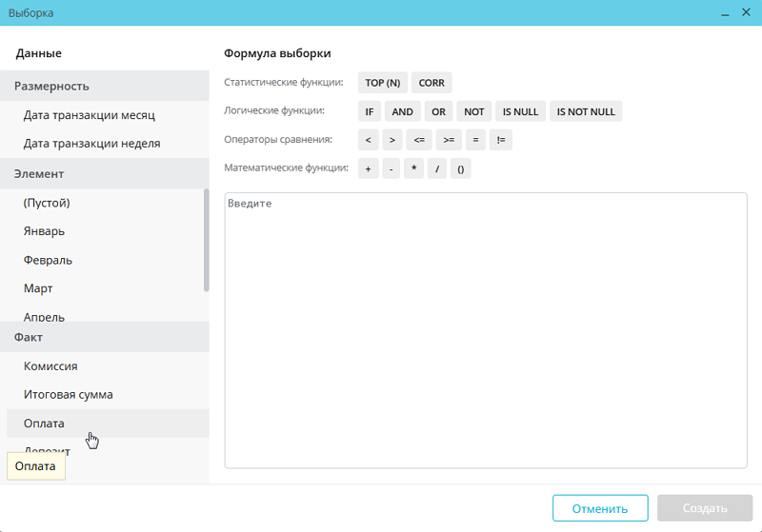This screenshot has height=532, width=762.
Task: Choose the Февраль element
Action: (x=48, y=260)
